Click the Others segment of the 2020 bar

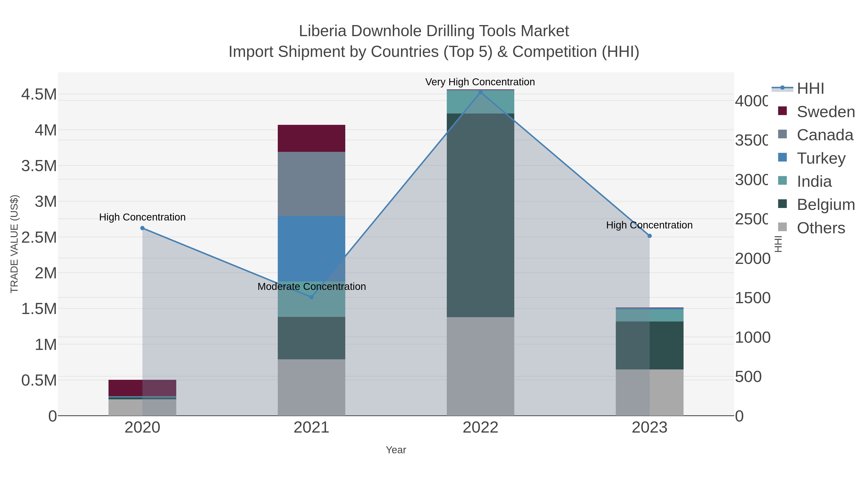coord(142,408)
